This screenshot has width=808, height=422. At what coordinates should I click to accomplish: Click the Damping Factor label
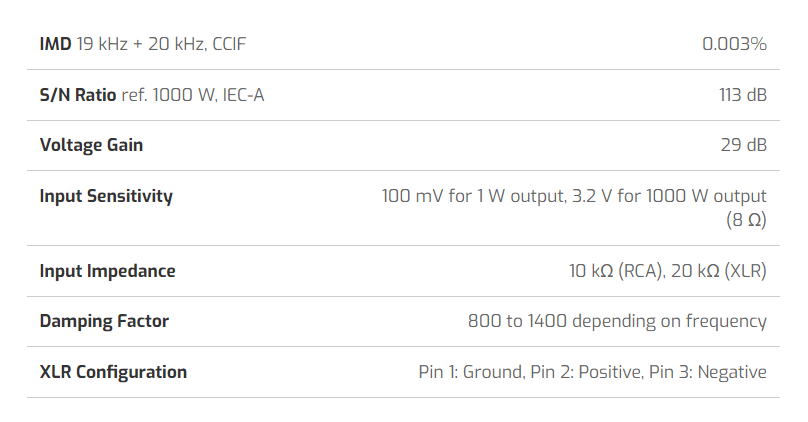click(x=104, y=321)
